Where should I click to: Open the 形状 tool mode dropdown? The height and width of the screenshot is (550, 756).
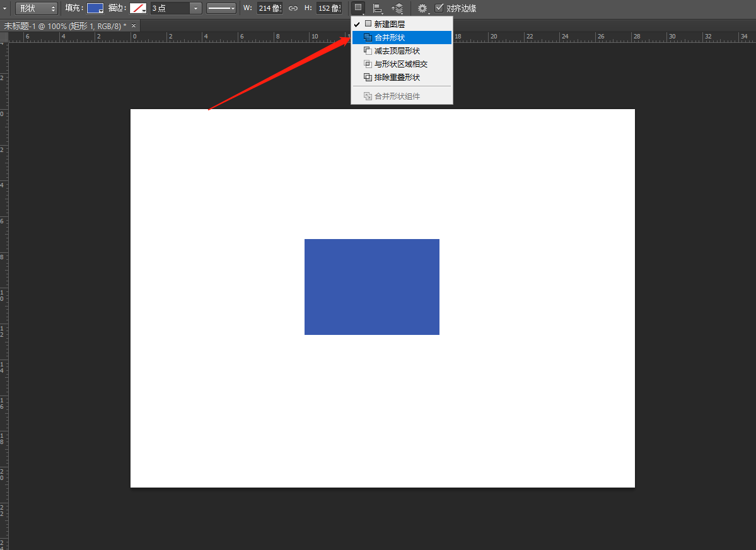[36, 8]
